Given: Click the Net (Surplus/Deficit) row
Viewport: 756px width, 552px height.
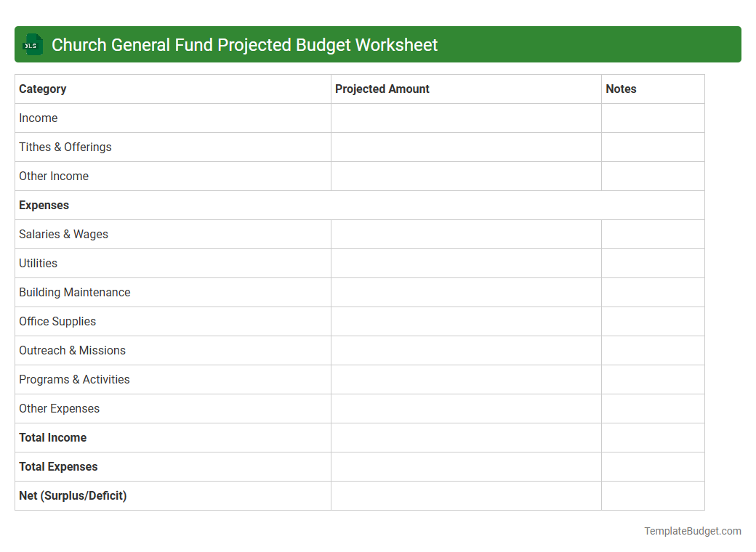Looking at the screenshot, I should point(73,495).
